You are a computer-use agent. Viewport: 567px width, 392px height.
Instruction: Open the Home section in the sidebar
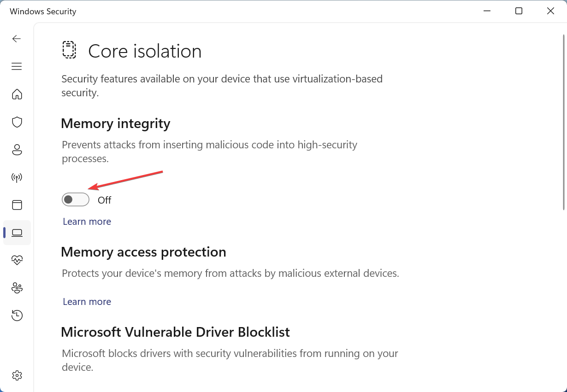17,94
